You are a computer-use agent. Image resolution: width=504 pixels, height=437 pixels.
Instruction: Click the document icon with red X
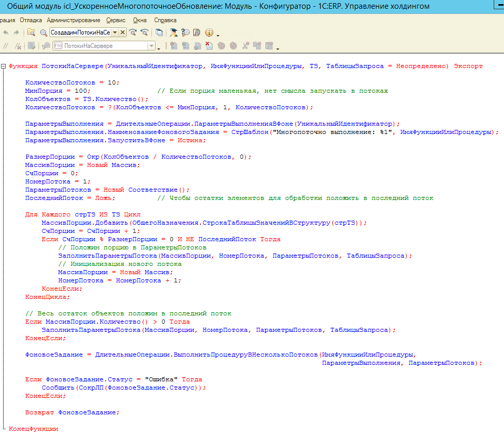tap(209, 46)
